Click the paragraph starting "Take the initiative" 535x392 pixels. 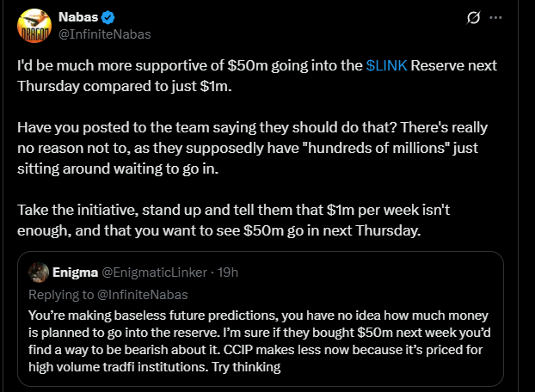[233, 220]
